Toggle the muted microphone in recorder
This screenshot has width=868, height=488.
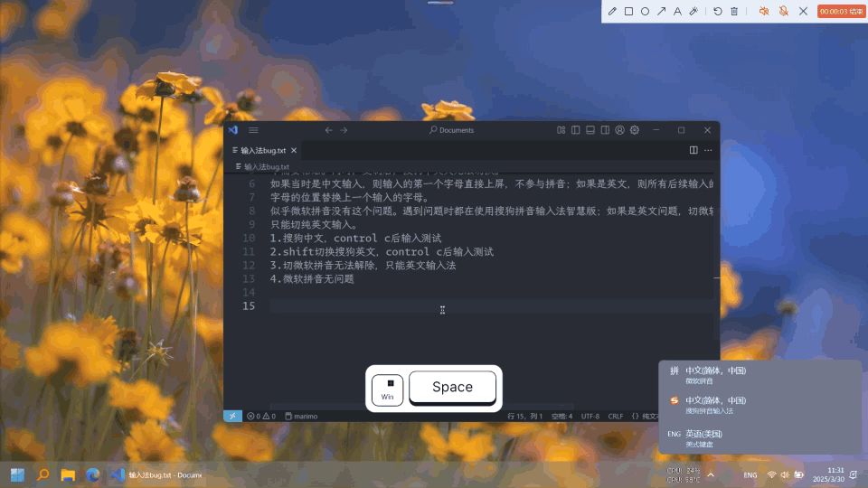point(783,12)
